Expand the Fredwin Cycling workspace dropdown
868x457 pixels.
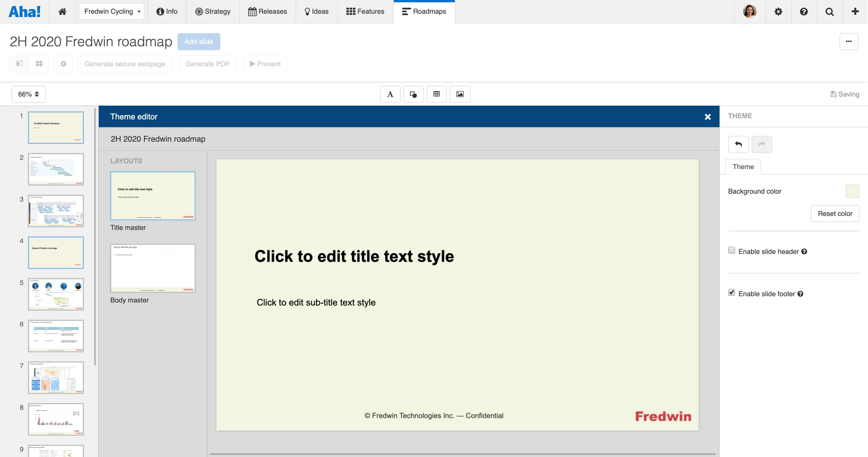(112, 11)
